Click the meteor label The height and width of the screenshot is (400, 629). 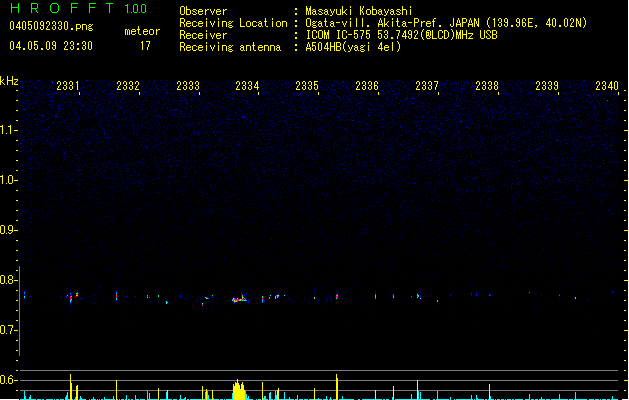(142, 31)
